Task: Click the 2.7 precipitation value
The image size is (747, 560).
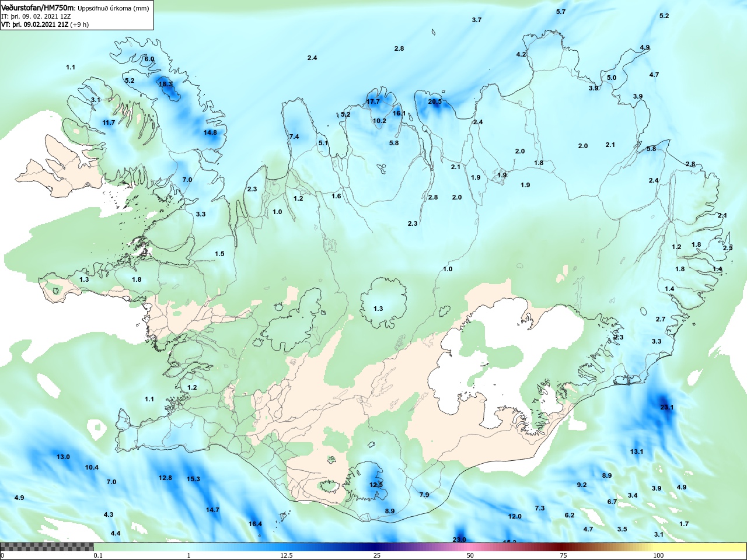Action: (x=661, y=319)
